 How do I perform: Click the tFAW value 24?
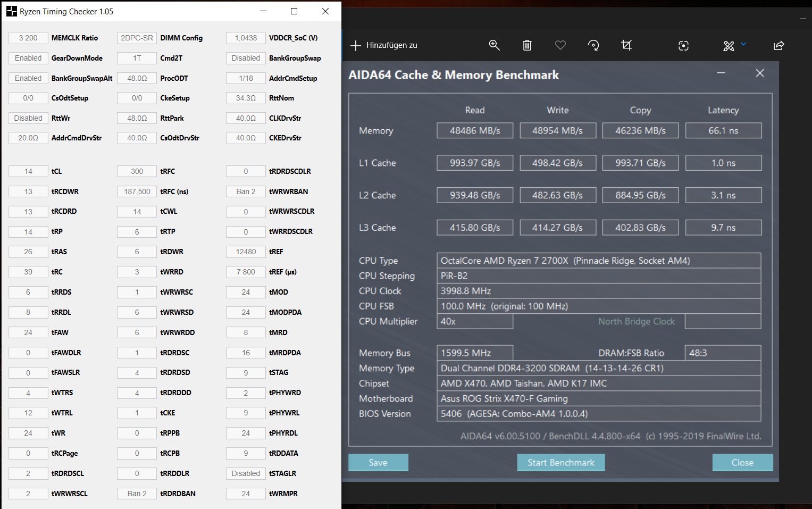point(28,332)
